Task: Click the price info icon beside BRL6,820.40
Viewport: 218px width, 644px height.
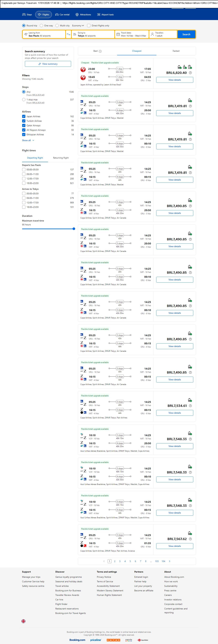Action: pos(190,73)
